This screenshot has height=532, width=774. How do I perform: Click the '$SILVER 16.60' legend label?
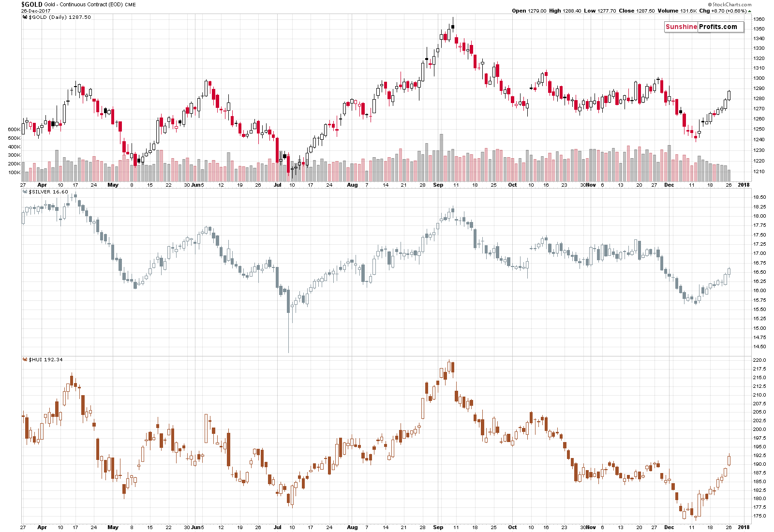pyautogui.click(x=48, y=192)
